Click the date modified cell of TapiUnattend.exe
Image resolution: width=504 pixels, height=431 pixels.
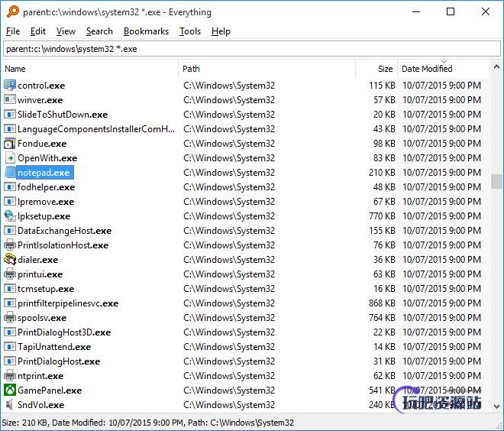point(441,347)
